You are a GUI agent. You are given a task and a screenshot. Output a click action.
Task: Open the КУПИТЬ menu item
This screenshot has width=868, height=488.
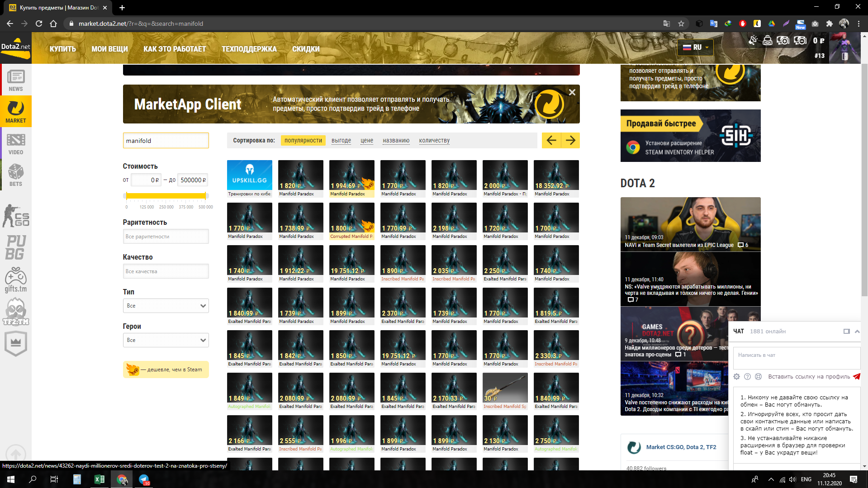click(x=63, y=49)
